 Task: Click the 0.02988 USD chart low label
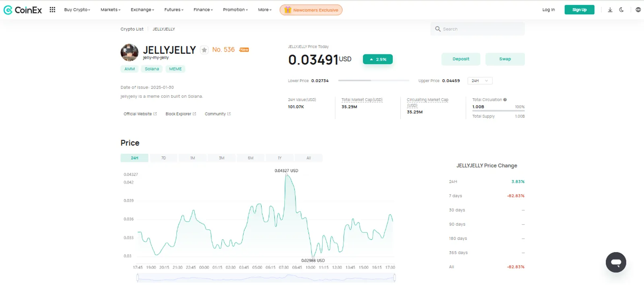tap(313, 260)
